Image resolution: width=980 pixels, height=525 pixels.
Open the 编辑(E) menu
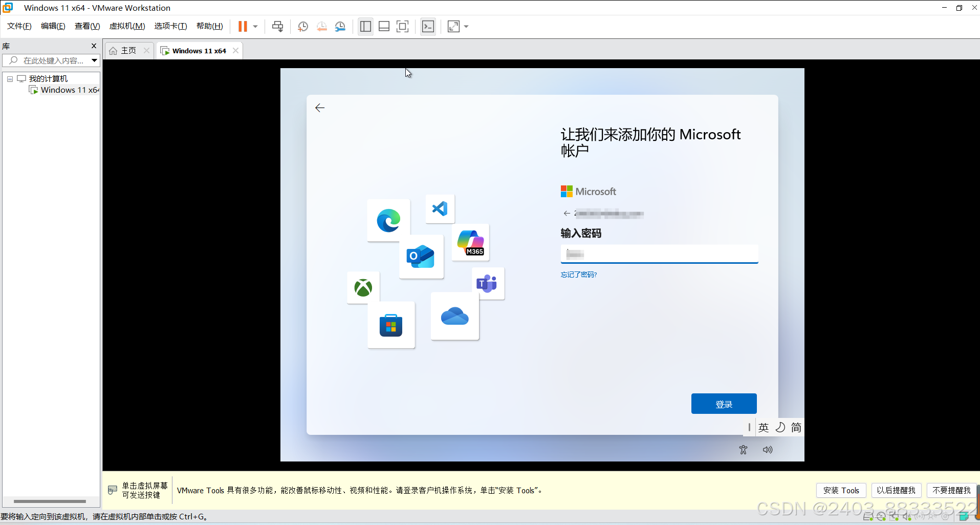pos(53,26)
